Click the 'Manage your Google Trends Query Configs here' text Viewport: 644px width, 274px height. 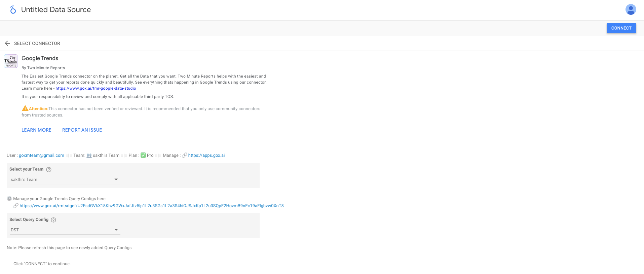point(59,199)
